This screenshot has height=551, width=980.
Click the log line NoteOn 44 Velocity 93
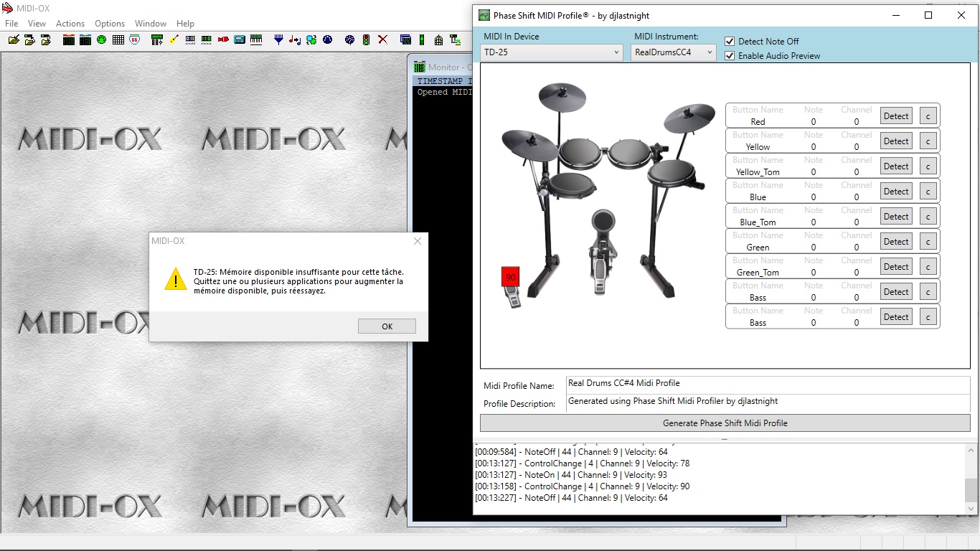571,475
